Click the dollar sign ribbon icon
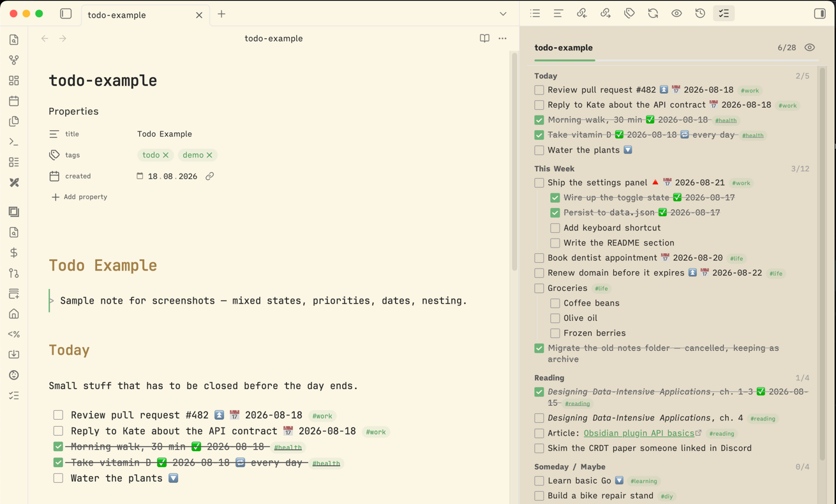This screenshot has width=836, height=504. pyautogui.click(x=14, y=253)
